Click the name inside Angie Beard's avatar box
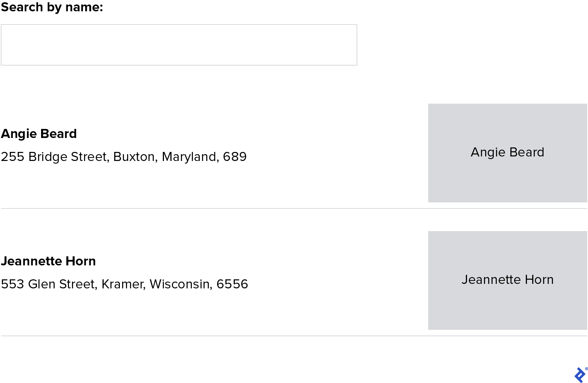Screen dimensions: 588x383 [x=507, y=152]
